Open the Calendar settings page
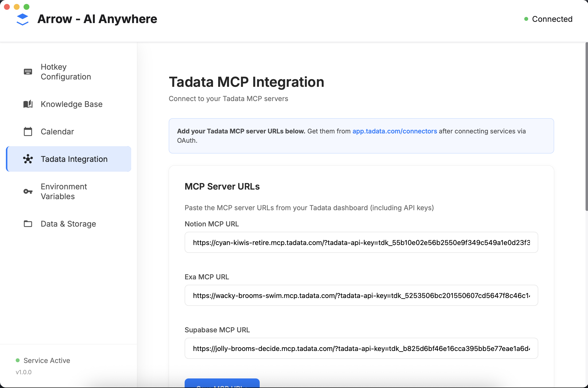This screenshot has height=388, width=588. pos(57,132)
